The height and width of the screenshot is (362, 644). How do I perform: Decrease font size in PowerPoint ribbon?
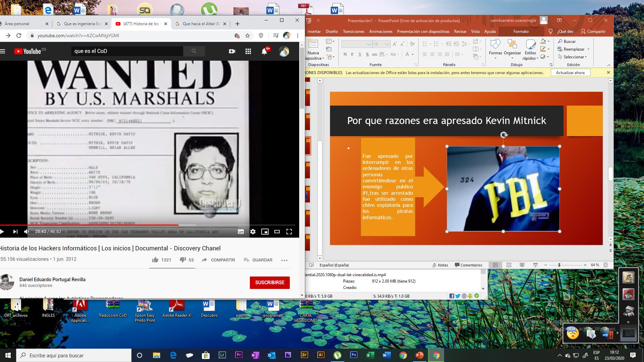pos(403,44)
